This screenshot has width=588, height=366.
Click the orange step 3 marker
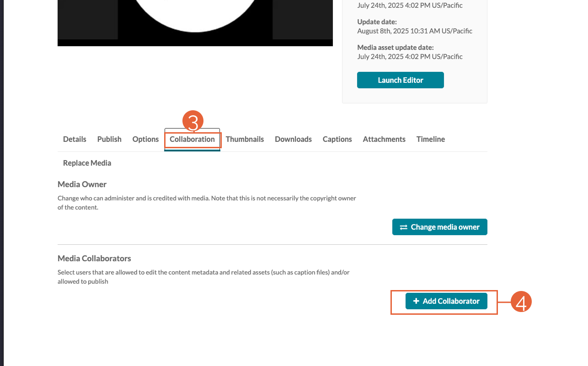[x=193, y=122]
